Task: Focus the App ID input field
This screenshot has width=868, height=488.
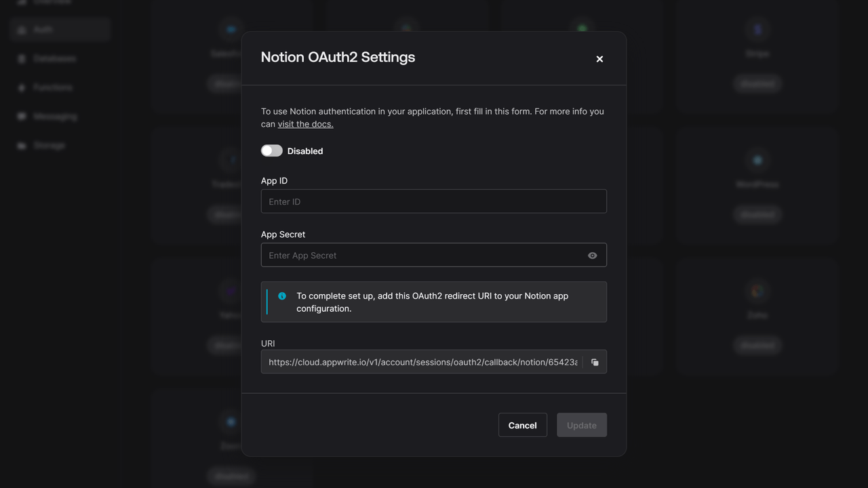Action: click(x=434, y=201)
